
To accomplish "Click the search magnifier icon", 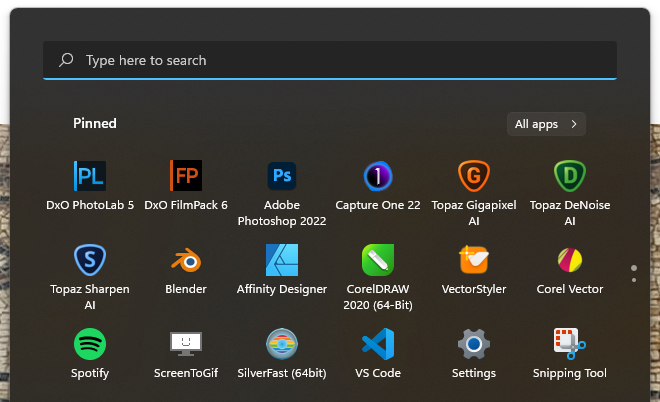I will pyautogui.click(x=66, y=60).
